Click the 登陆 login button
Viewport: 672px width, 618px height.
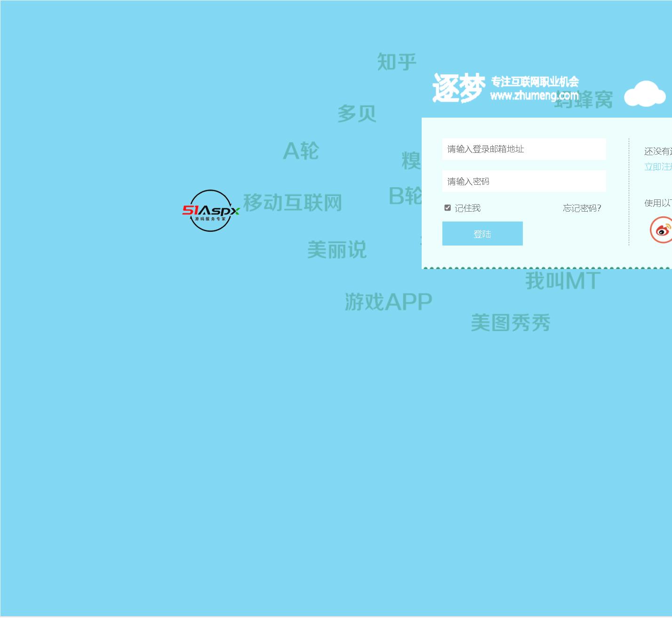[482, 234]
